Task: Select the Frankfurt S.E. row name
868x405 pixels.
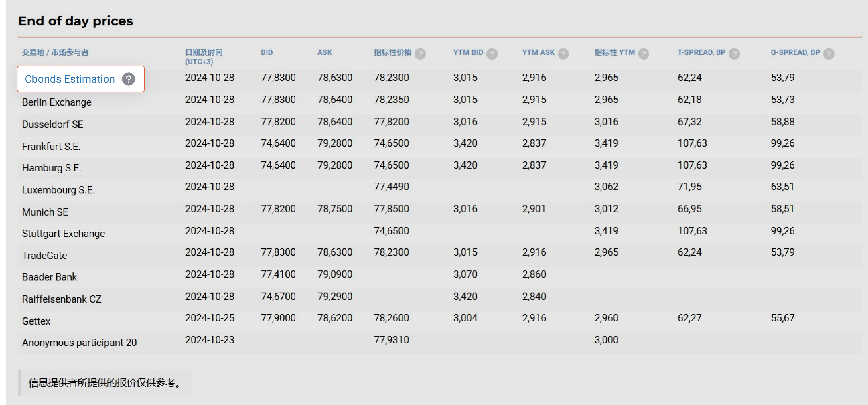Action: click(x=51, y=146)
